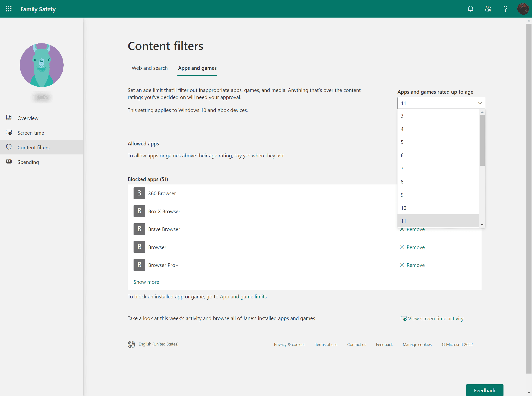
Task: Open the help question mark
Action: click(505, 9)
